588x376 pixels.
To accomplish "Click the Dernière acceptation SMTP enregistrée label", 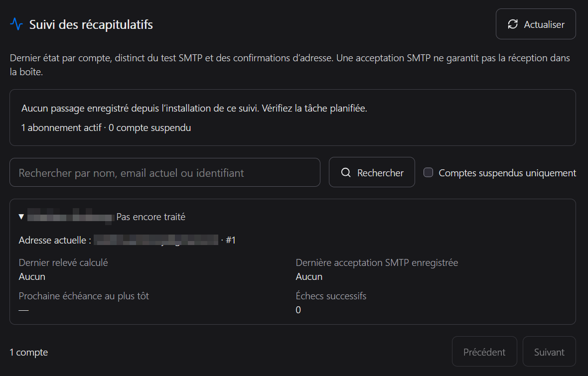I will [x=377, y=262].
